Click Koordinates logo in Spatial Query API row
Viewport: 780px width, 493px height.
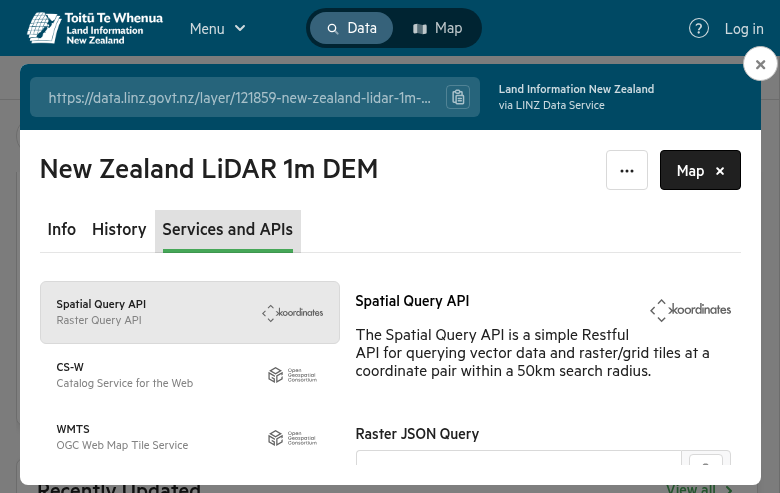point(292,313)
